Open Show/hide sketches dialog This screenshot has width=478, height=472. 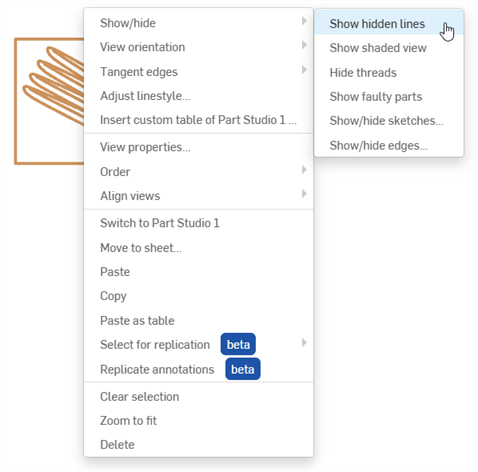(389, 121)
